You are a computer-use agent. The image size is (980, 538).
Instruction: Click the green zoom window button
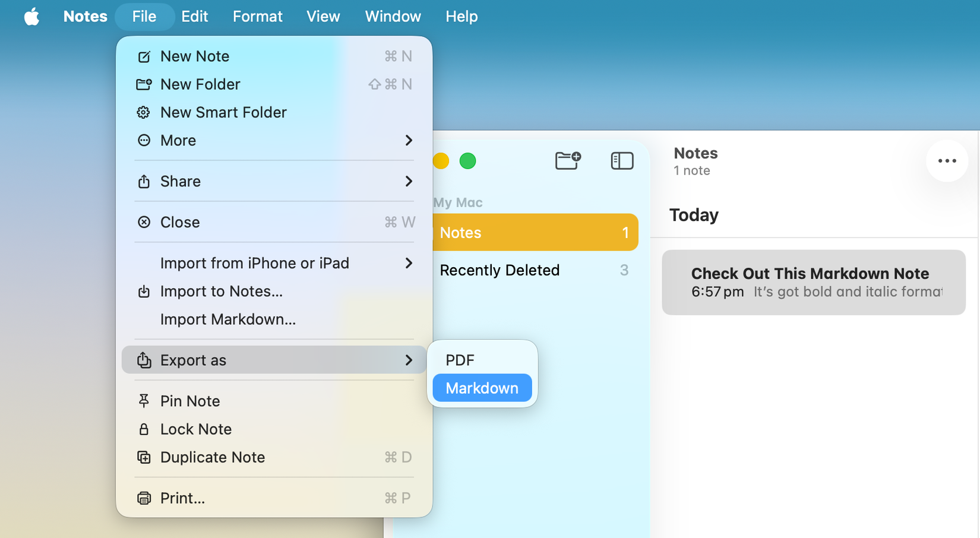468,161
